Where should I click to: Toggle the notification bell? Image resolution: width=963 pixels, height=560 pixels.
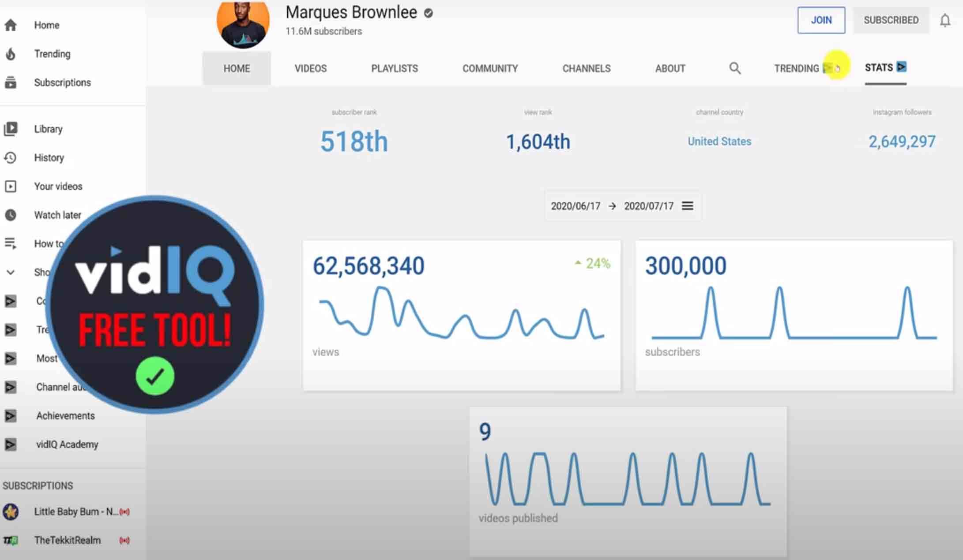(944, 20)
